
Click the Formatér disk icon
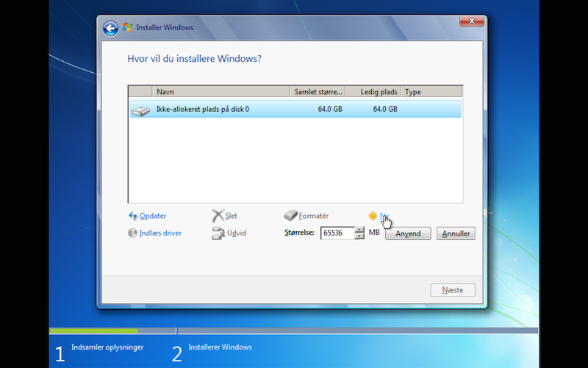[290, 215]
